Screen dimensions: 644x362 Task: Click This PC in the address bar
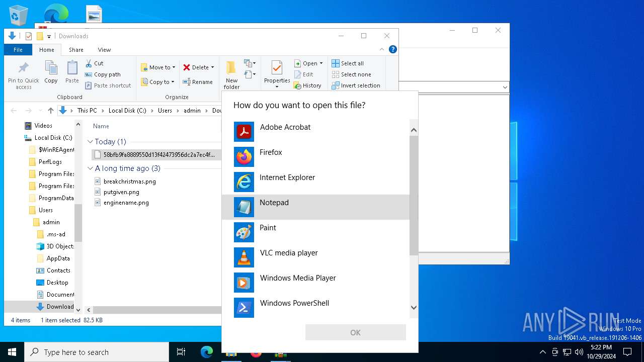[87, 111]
